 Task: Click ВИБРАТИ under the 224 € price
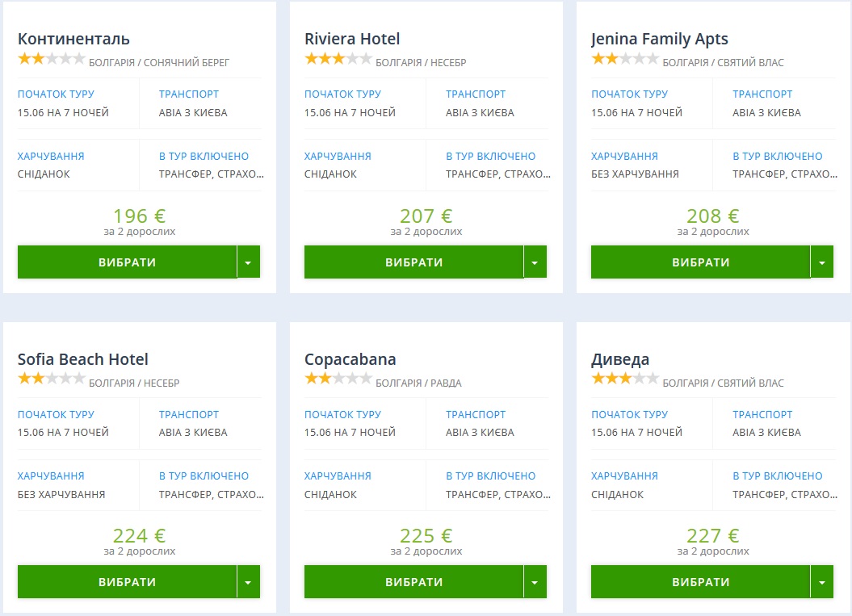(127, 582)
